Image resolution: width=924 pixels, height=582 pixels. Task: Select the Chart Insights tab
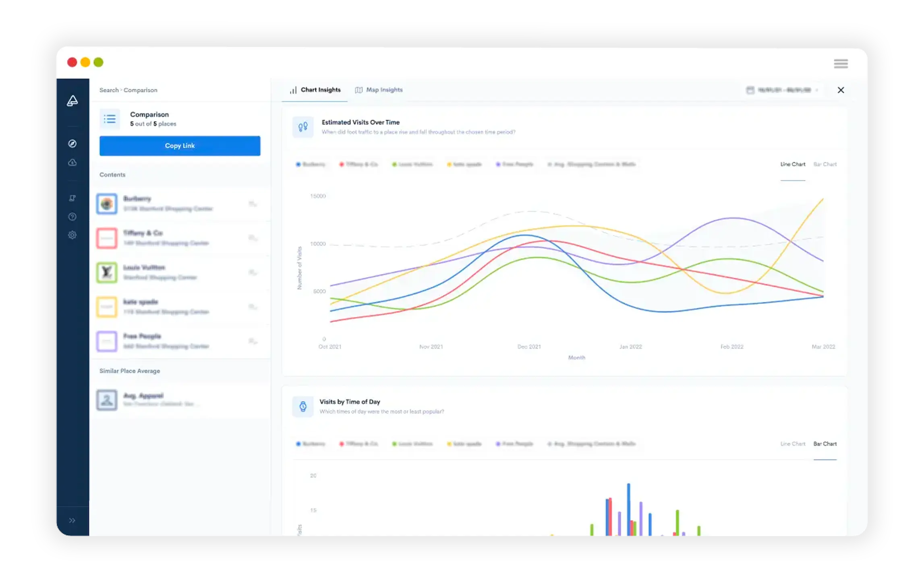(x=315, y=90)
